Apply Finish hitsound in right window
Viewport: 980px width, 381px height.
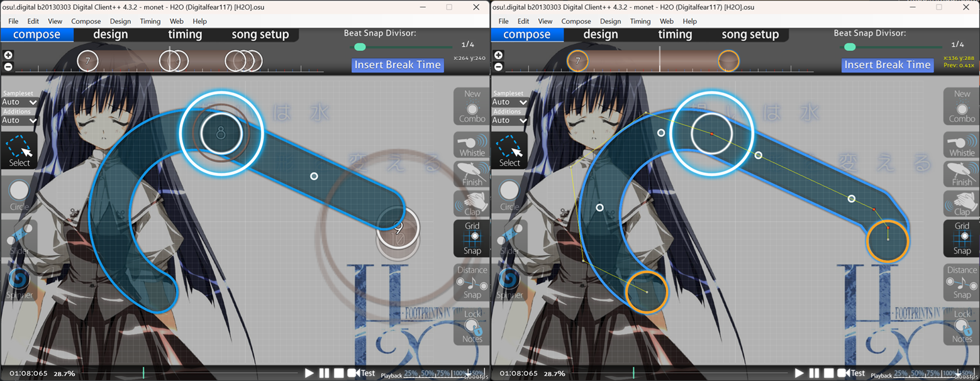point(962,174)
